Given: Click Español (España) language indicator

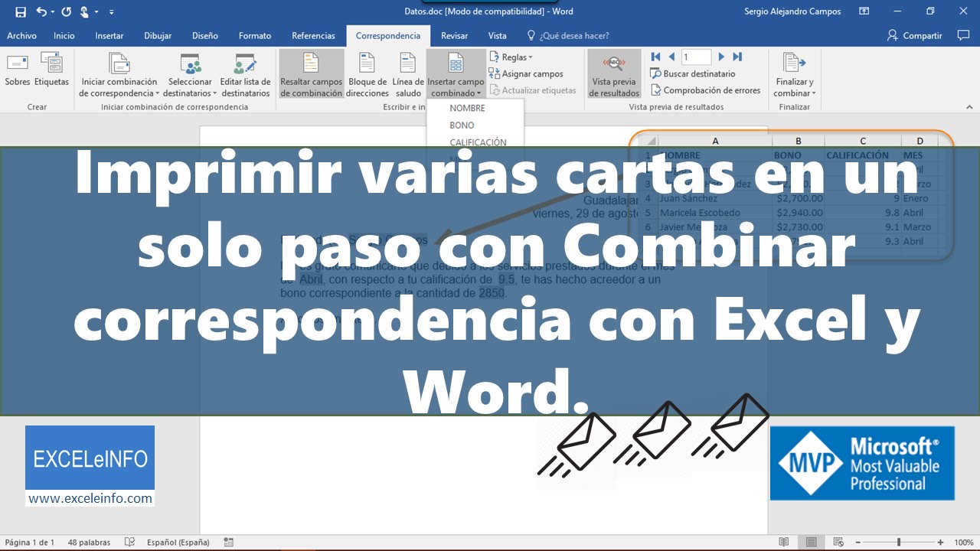Looking at the screenshot, I should pyautogui.click(x=178, y=543).
